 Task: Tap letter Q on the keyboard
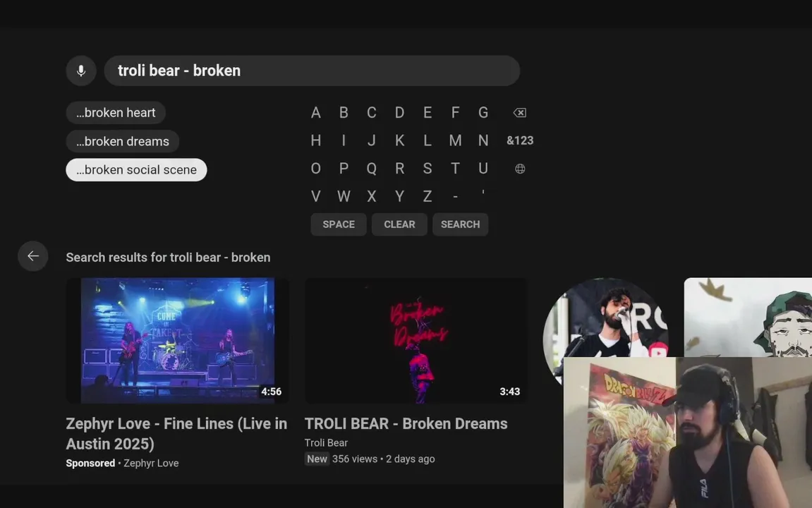coord(371,169)
